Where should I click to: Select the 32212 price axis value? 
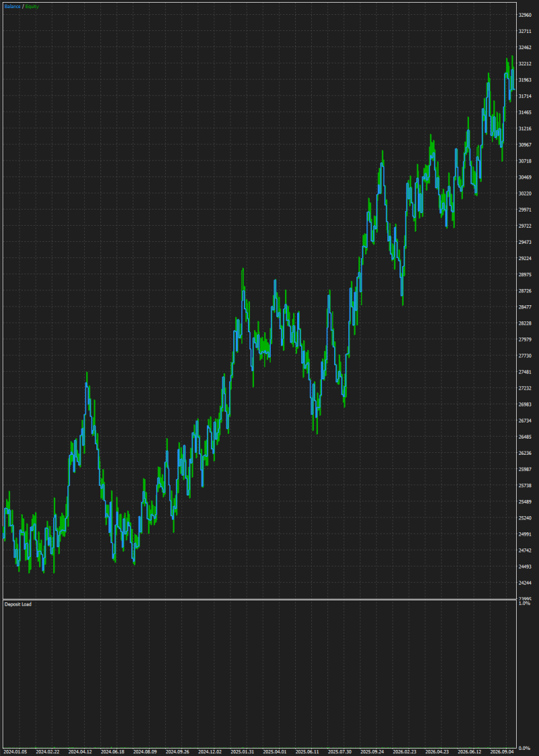(525, 63)
